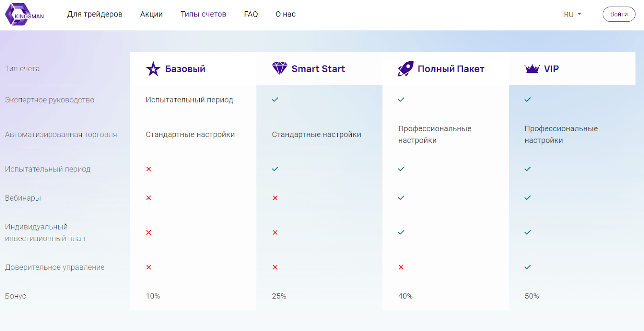Click Стандартные настройки in Базовый column
This screenshot has width=644, height=331.
pyautogui.click(x=190, y=134)
